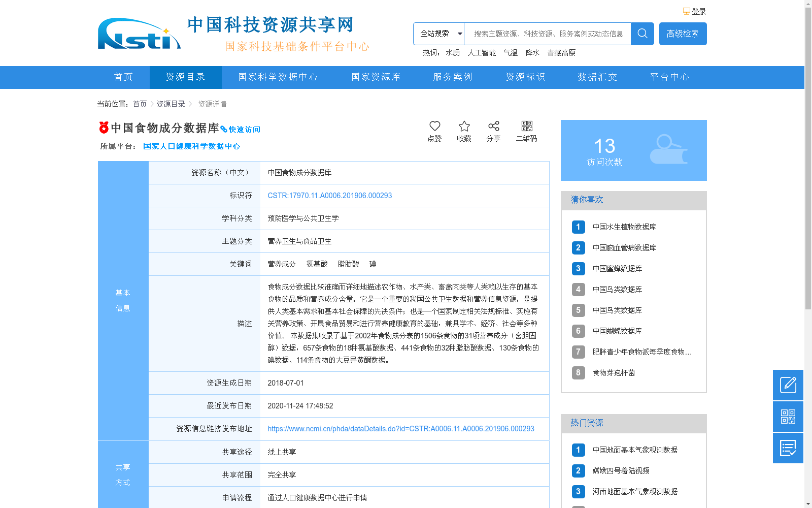Open hot resource 中国地面基本气象观测数据
Screen dimensions: 812x508
[x=635, y=450]
